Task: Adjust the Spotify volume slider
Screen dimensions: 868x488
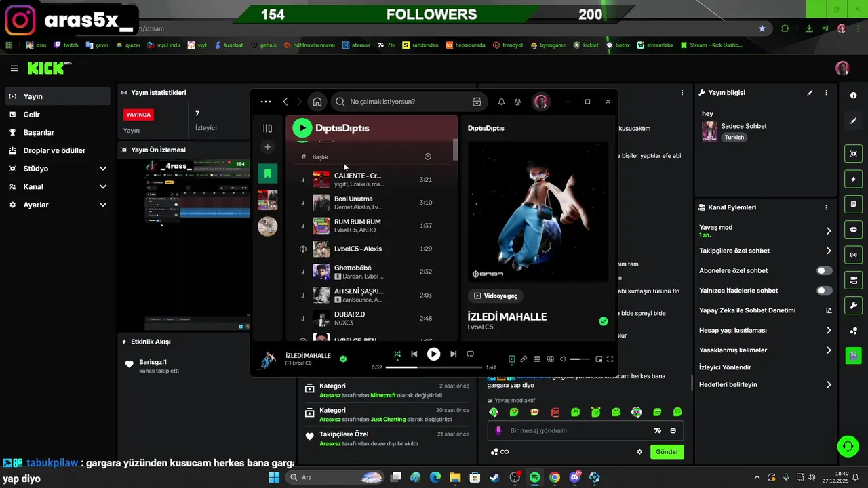Action: click(580, 359)
